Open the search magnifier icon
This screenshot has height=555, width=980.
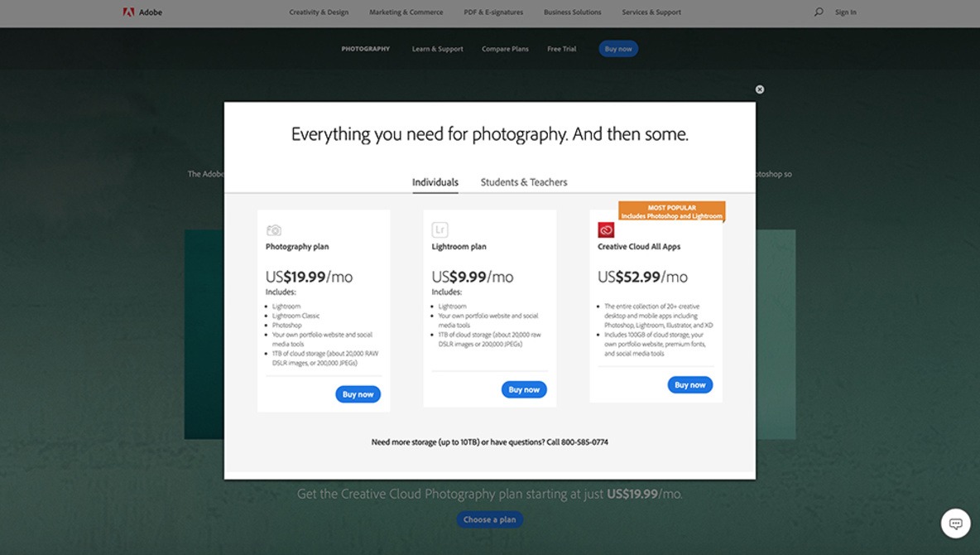[818, 12]
